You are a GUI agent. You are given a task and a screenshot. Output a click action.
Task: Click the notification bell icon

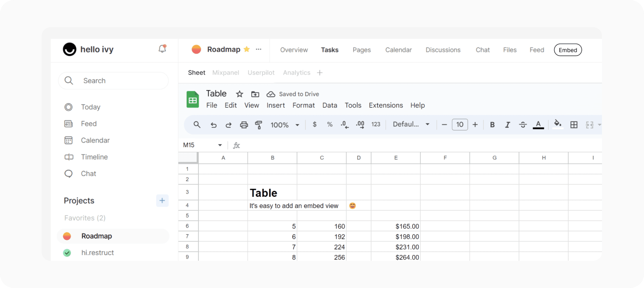[162, 49]
